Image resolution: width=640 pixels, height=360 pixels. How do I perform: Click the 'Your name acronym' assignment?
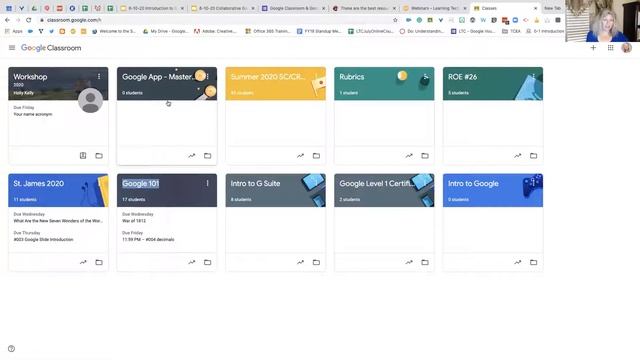click(x=33, y=114)
